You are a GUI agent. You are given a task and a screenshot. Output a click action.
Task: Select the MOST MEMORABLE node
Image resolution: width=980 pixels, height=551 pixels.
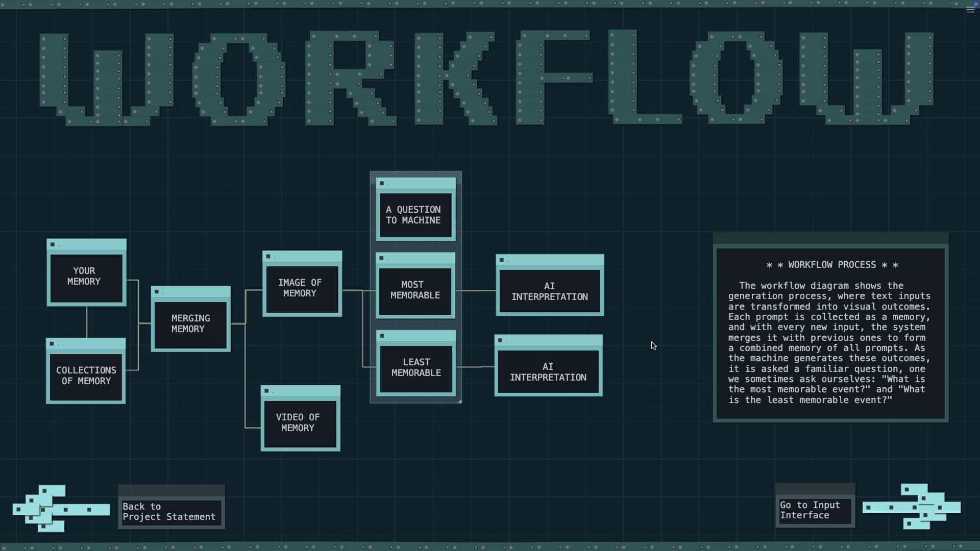coord(415,290)
